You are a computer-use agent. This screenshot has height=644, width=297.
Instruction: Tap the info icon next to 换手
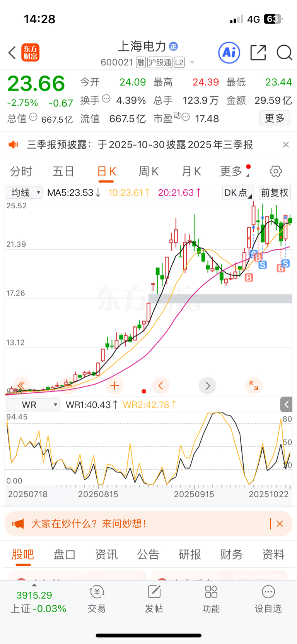pyautogui.click(x=106, y=99)
